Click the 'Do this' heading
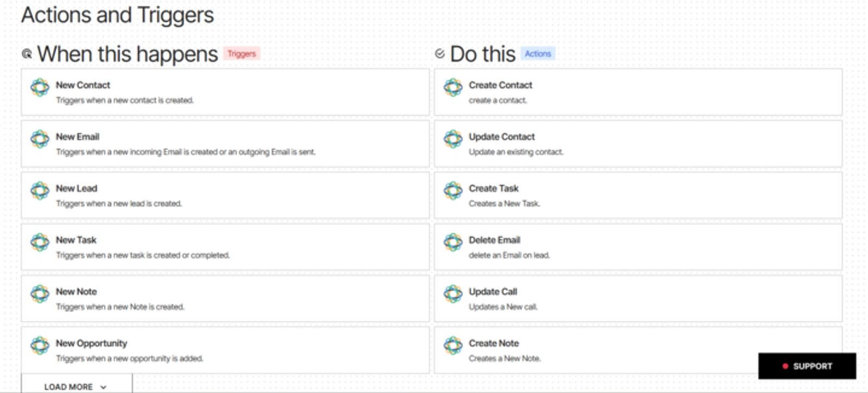 pos(483,54)
